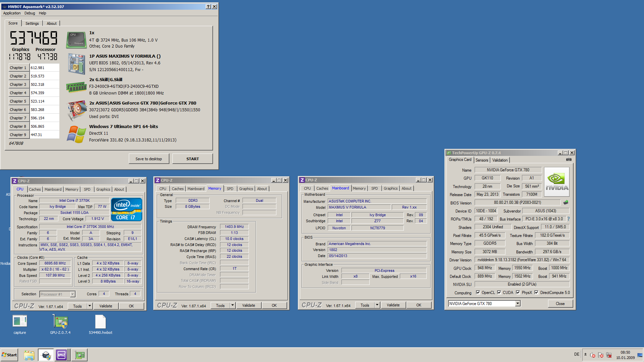Click the HWBOT Aquamark taskbar button
The image size is (644, 362).
click(46, 355)
